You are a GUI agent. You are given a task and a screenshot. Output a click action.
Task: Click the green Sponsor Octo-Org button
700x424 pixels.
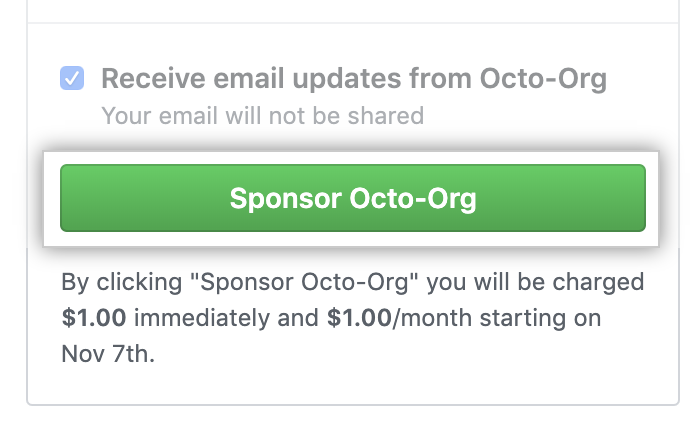coord(352,198)
